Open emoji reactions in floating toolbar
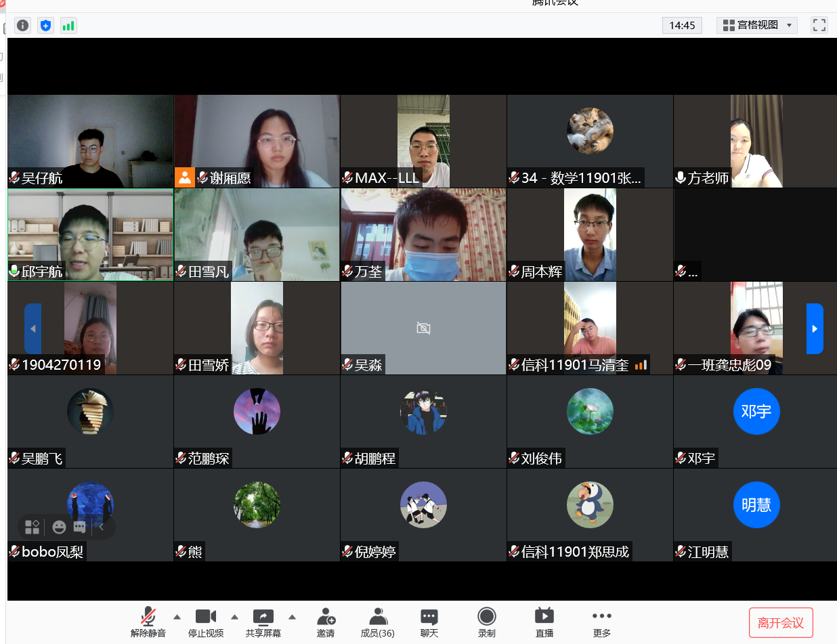Image resolution: width=837 pixels, height=644 pixels. tap(59, 527)
